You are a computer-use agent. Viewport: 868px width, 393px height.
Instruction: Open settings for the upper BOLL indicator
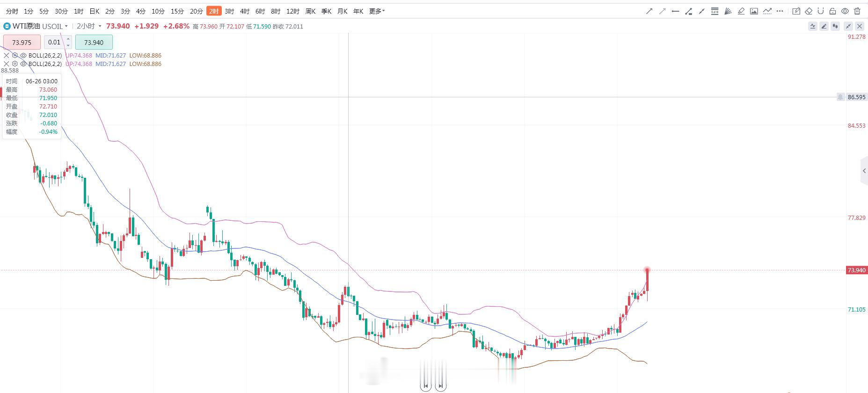click(x=15, y=55)
